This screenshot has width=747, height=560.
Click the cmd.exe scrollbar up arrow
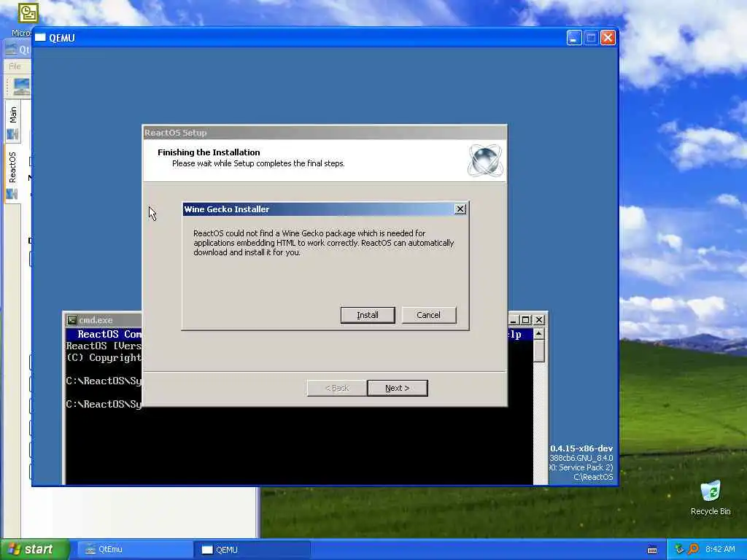coord(539,334)
